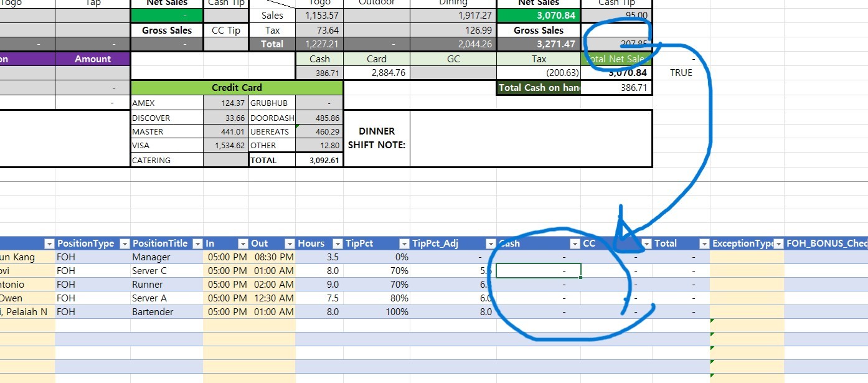Viewport: 868px width, 383px height.
Task: Click the DISCOVER amount 33.66
Action: (x=226, y=118)
